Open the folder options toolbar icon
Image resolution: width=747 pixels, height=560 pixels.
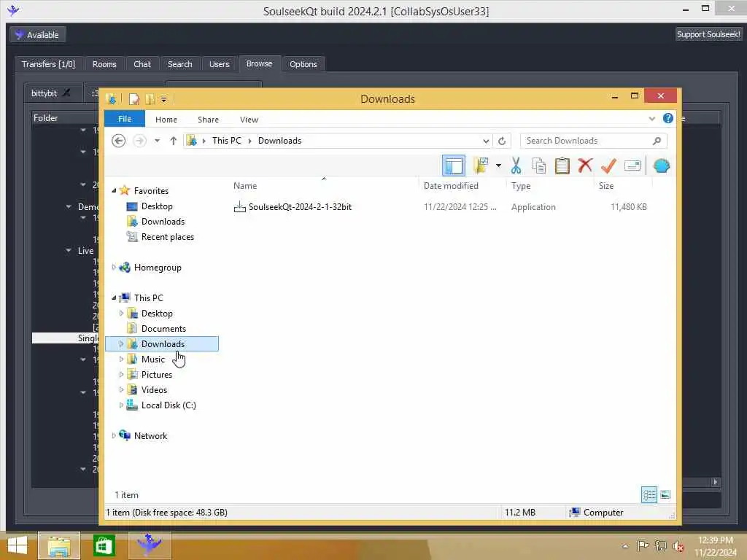point(481,166)
